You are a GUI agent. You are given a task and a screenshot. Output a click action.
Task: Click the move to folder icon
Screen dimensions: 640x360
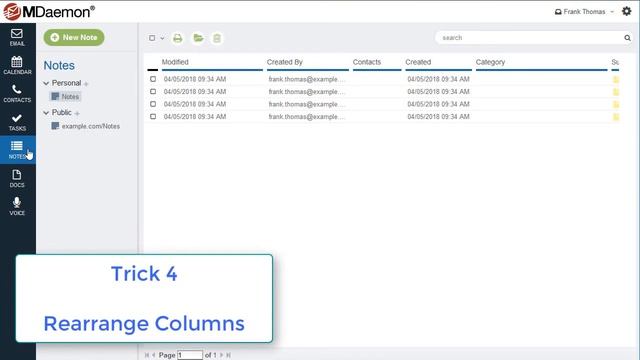[198, 38]
